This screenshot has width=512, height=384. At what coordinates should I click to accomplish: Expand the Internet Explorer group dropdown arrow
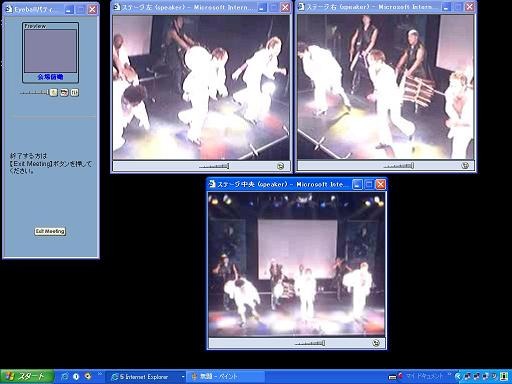click(183, 377)
